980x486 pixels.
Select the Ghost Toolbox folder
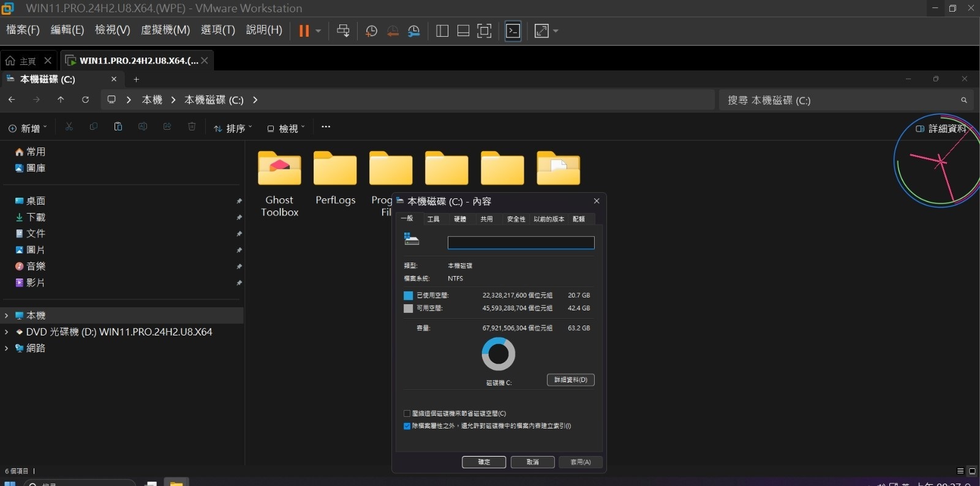coord(279,184)
